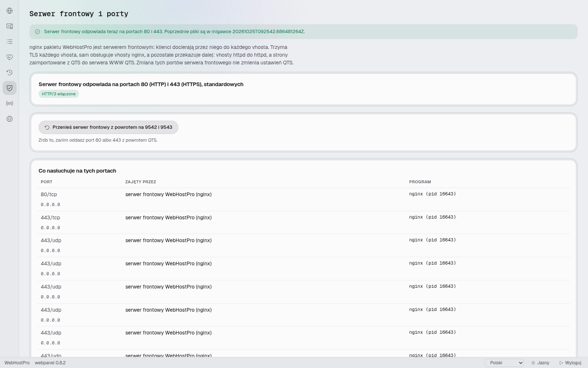Click the 'Serwer frontowy i porty' title
Screen dimensions: 588x368
[79, 14]
